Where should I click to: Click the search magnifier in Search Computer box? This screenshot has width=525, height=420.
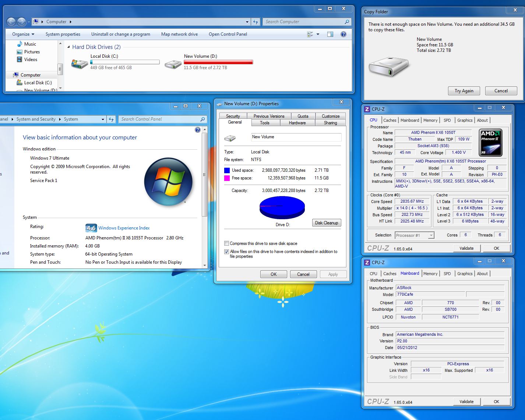click(x=347, y=22)
